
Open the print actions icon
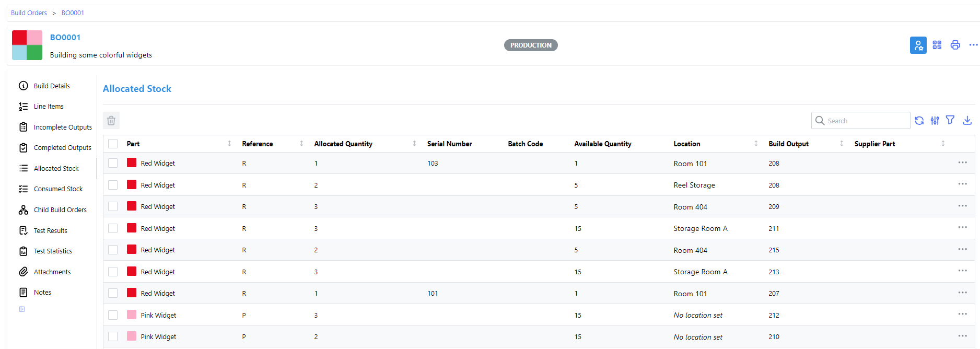(955, 45)
